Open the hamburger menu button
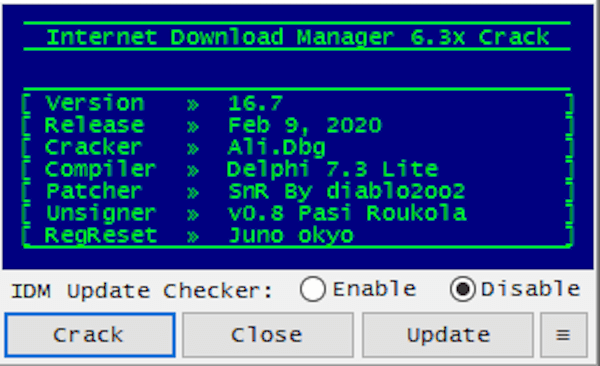The height and width of the screenshot is (366, 600). pyautogui.click(x=564, y=335)
